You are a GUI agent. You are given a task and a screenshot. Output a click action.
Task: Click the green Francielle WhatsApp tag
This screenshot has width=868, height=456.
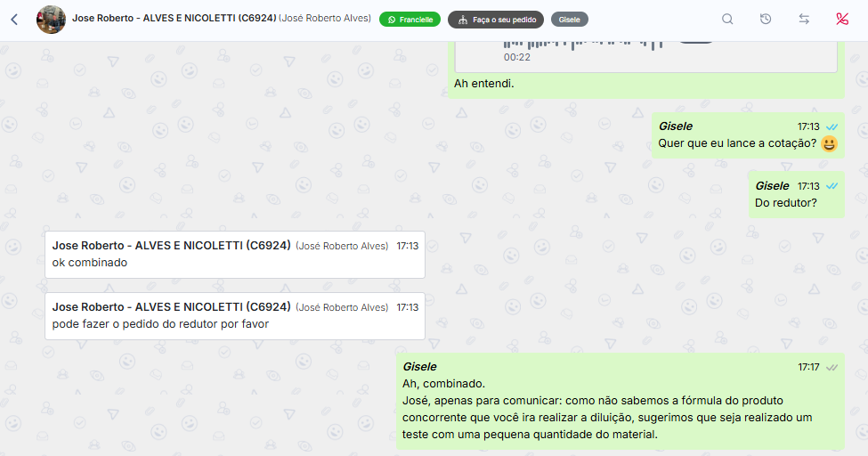click(410, 20)
